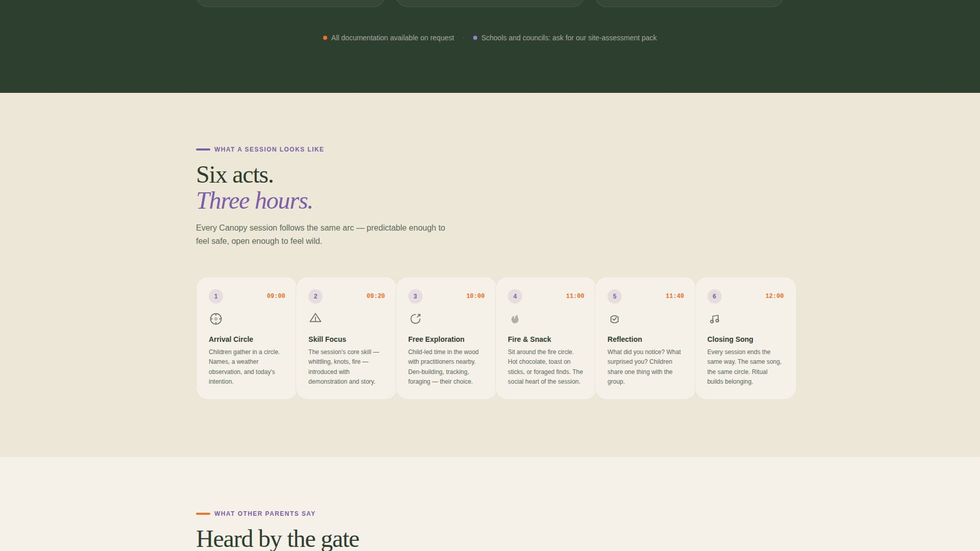
Task: Select the 12:00 time label
Action: coord(774,296)
